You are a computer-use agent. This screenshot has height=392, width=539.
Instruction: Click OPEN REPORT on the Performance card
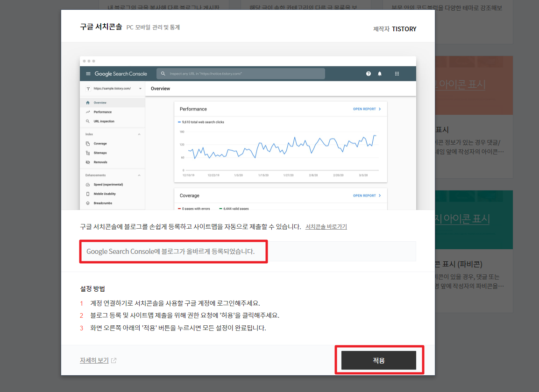pyautogui.click(x=367, y=109)
